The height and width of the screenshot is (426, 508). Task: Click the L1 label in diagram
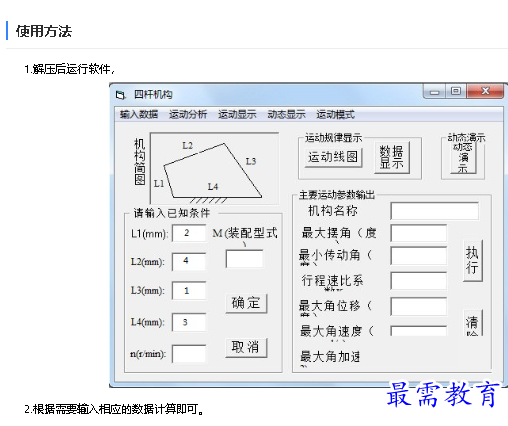coord(159,184)
